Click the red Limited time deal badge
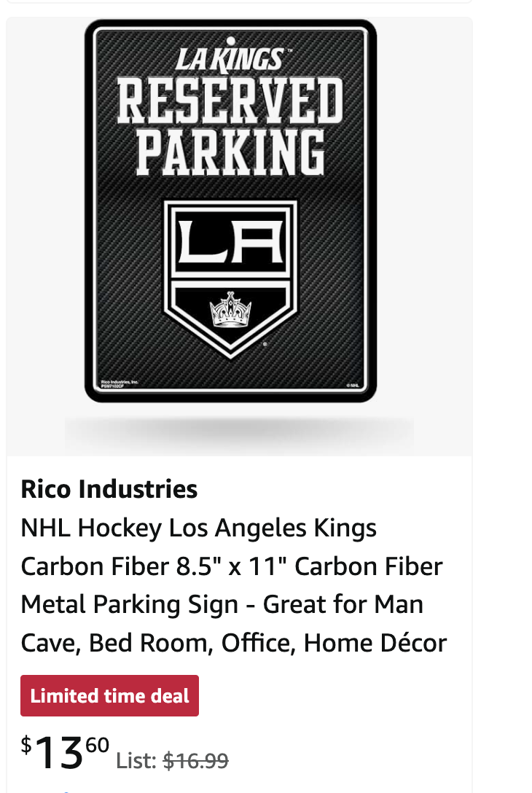Image resolution: width=532 pixels, height=793 pixels. pyautogui.click(x=110, y=696)
